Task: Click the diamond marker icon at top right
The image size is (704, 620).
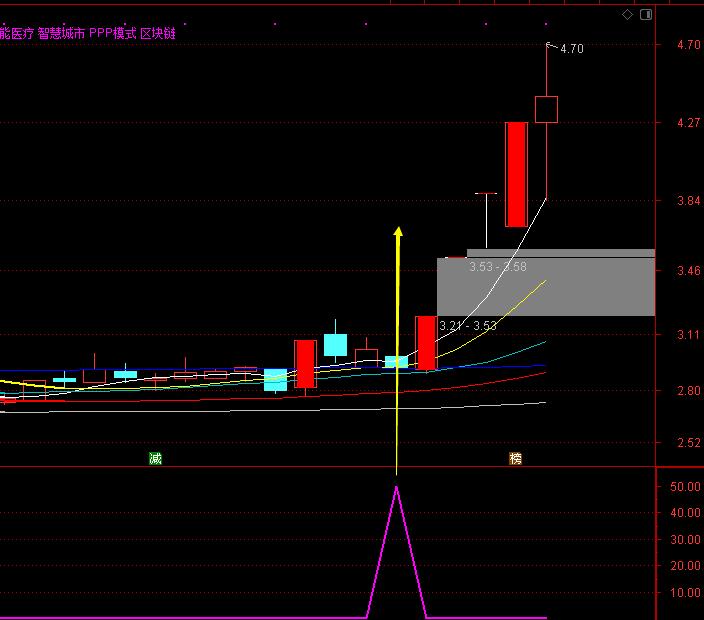Action: tap(627, 15)
